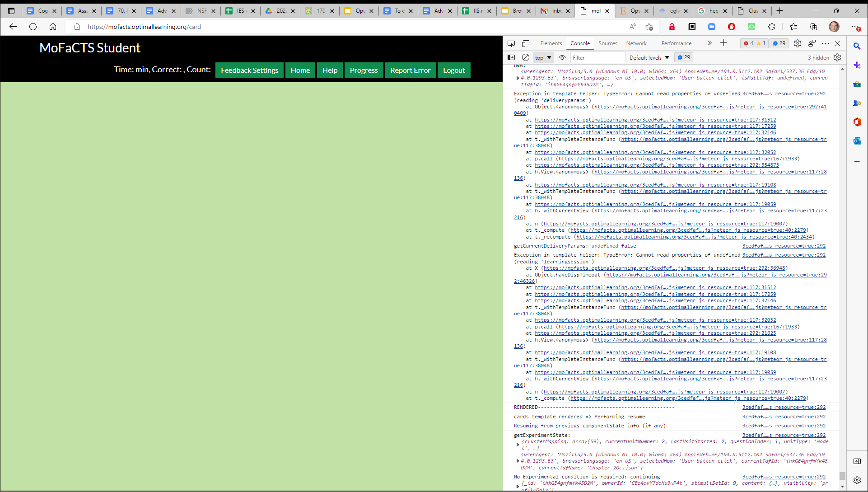Click the AdBlock stop-sign extension icon
868x492 pixels.
[732, 27]
